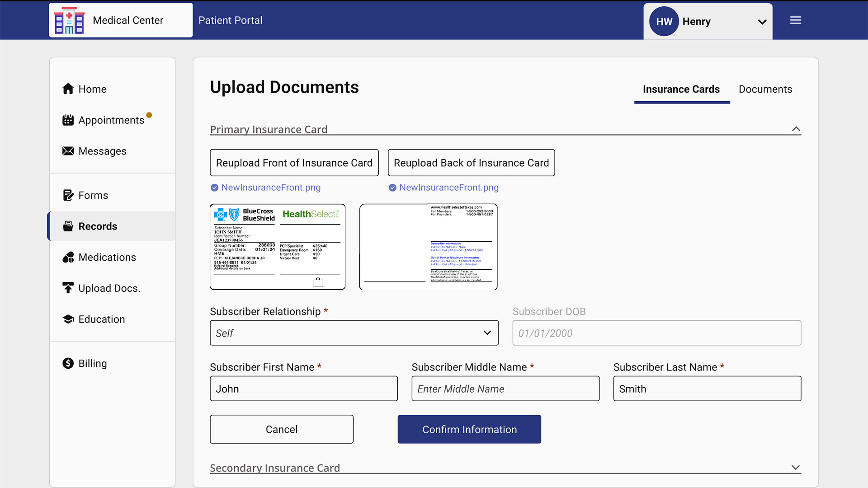This screenshot has width=868, height=488.
Task: Click the Messages envelope icon
Action: pyautogui.click(x=68, y=151)
